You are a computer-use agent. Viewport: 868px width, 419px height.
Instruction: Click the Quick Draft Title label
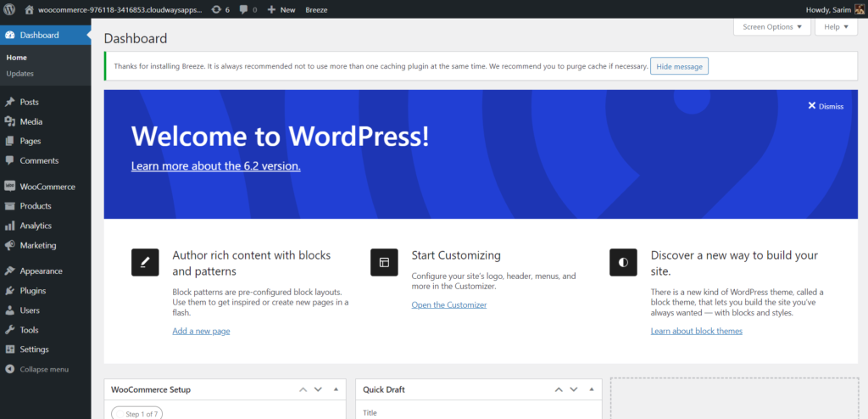pyautogui.click(x=370, y=412)
